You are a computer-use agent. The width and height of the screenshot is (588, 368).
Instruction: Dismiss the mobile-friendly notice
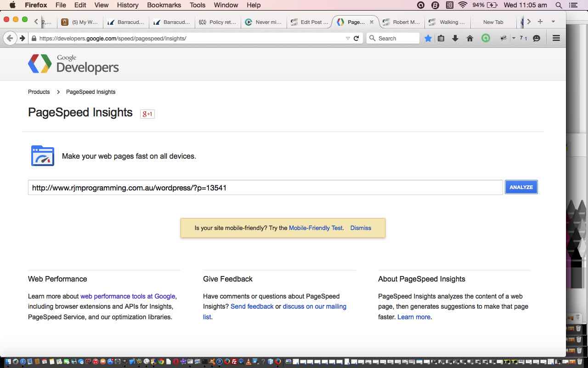[361, 228]
